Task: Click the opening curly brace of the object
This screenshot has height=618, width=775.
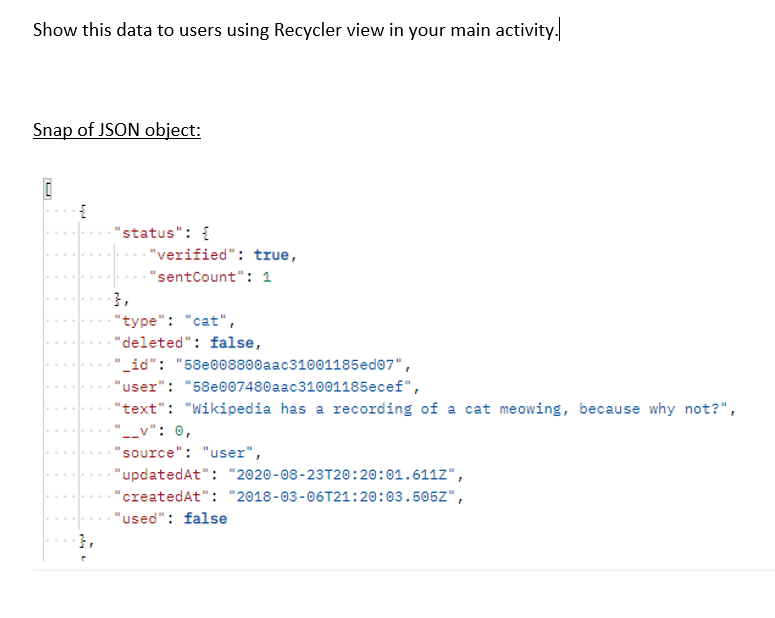Action: (x=83, y=210)
